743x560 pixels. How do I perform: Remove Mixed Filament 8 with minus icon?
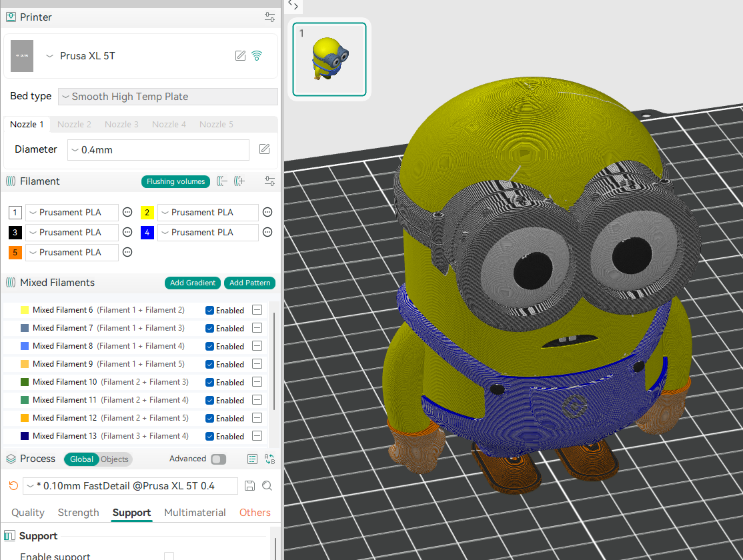[x=257, y=346]
